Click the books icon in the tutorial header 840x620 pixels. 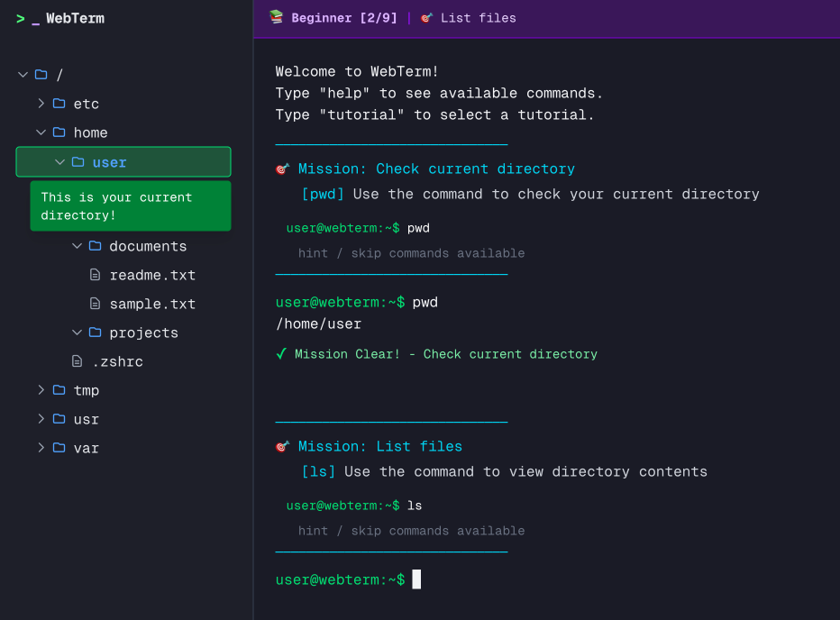coord(276,17)
